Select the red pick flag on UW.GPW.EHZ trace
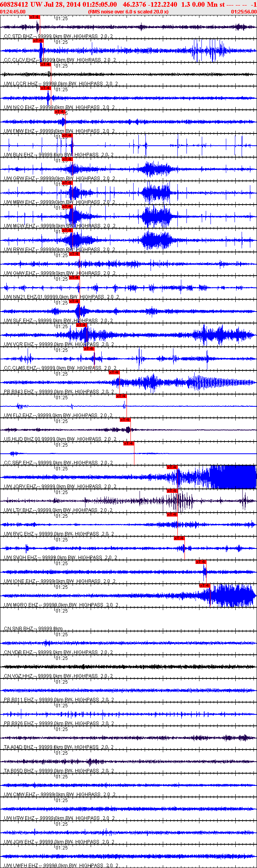 pos(67,159)
